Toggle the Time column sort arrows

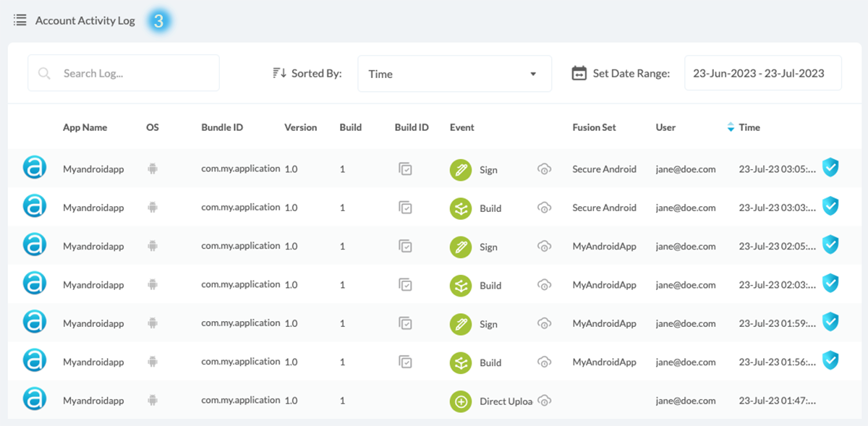[731, 127]
